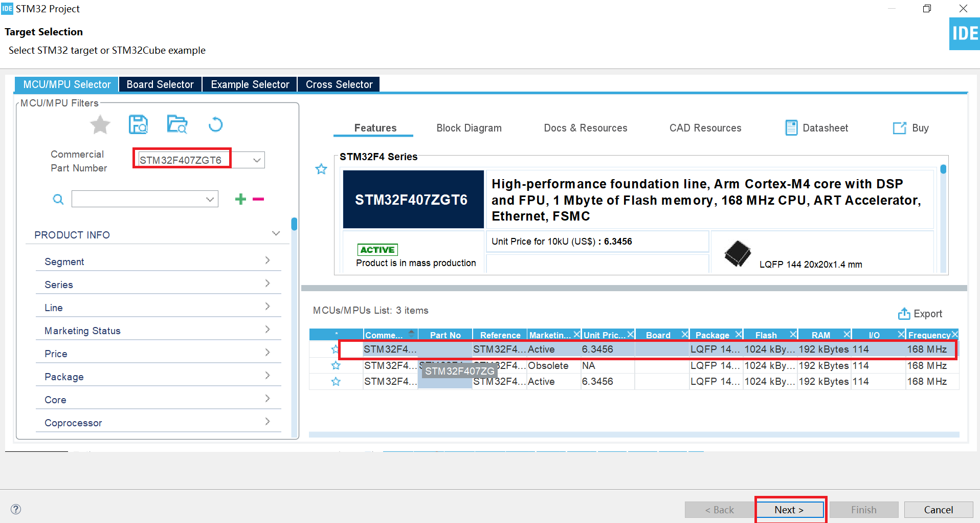The height and width of the screenshot is (523, 980).
Task: Sort by Reference column header
Action: point(500,335)
